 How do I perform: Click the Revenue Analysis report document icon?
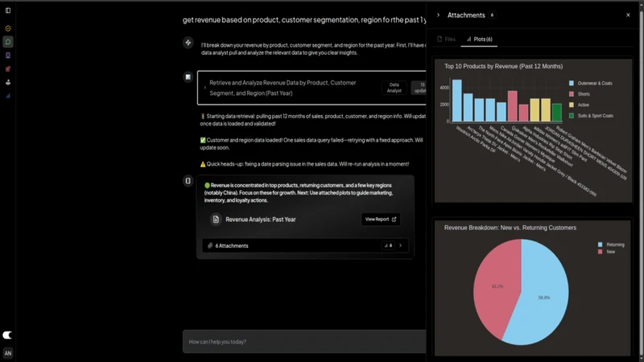click(x=216, y=219)
